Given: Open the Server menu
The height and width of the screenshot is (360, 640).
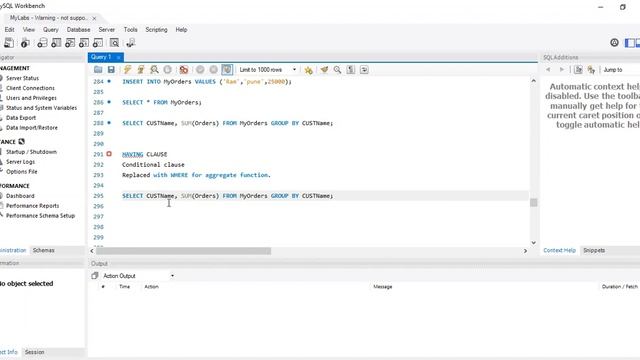Looking at the screenshot, I should click(x=107, y=30).
